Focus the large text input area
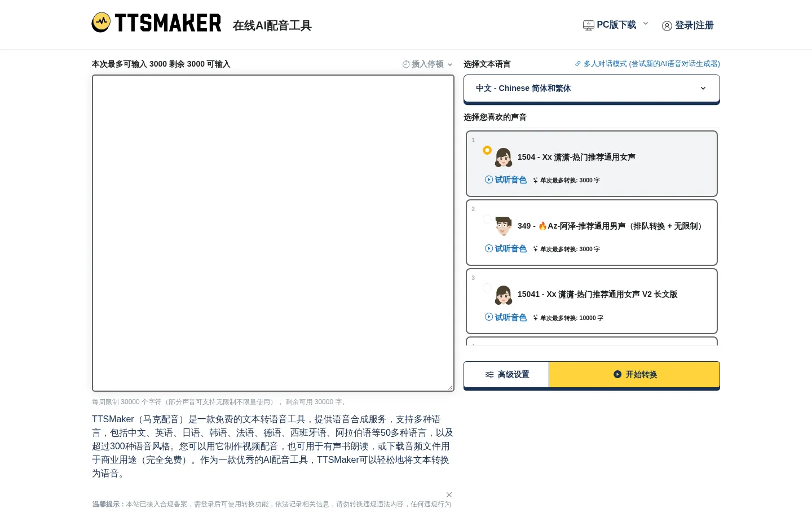Screen dimensions: 812x508 pos(273,233)
